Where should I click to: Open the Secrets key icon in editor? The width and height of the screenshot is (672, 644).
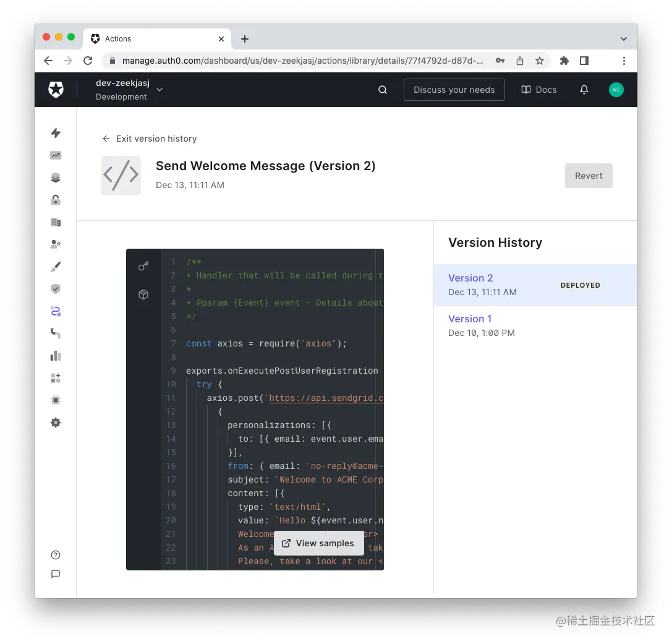point(143,266)
